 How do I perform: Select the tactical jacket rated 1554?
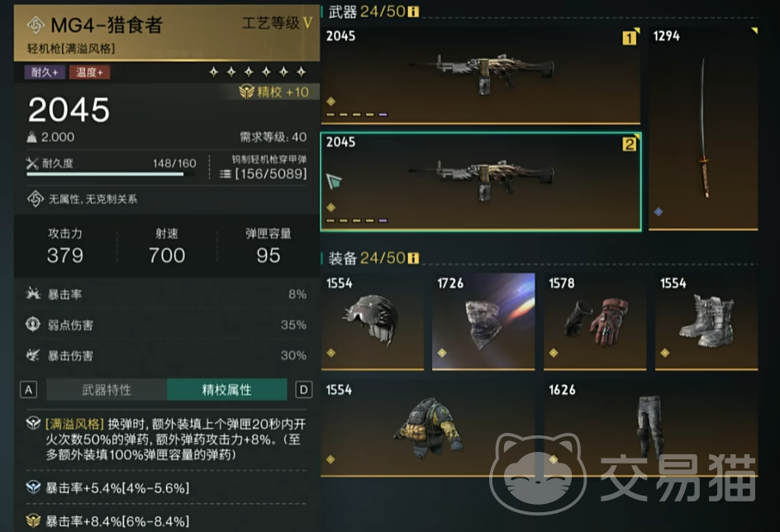428,428
